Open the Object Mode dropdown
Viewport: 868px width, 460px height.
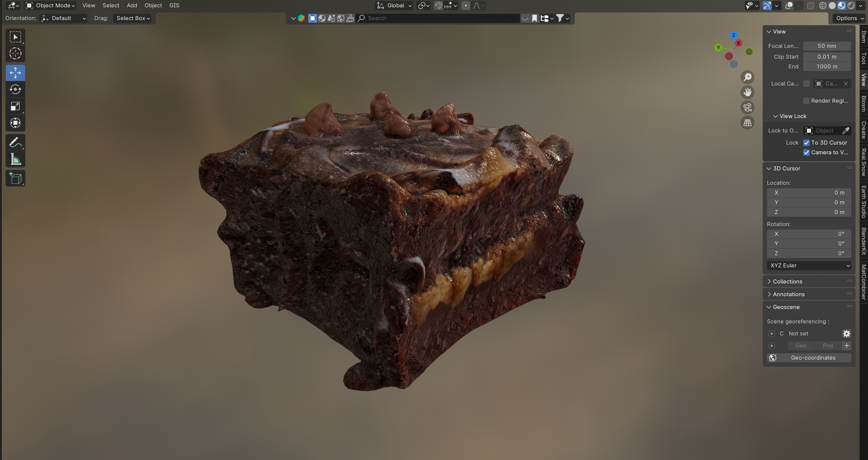coord(51,5)
